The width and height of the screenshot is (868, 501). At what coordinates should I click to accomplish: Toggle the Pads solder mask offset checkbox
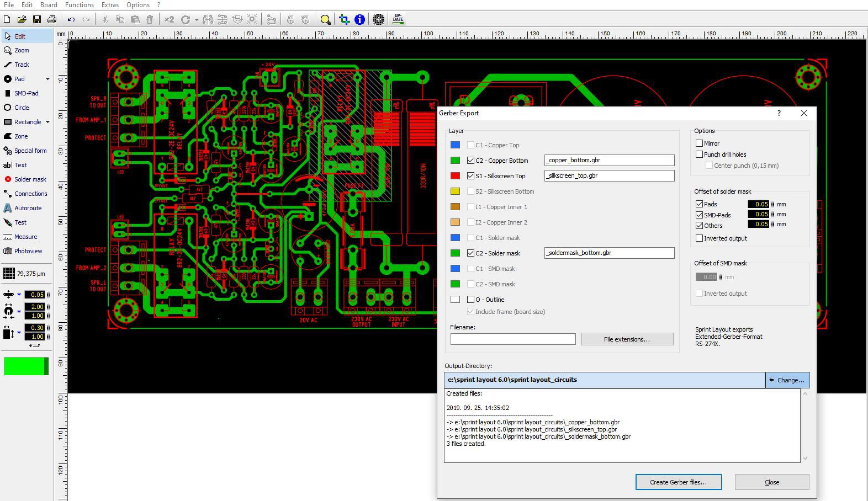click(x=699, y=204)
